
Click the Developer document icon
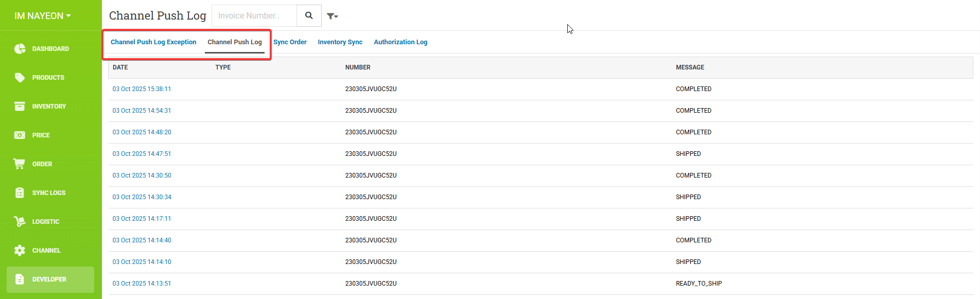(20, 279)
